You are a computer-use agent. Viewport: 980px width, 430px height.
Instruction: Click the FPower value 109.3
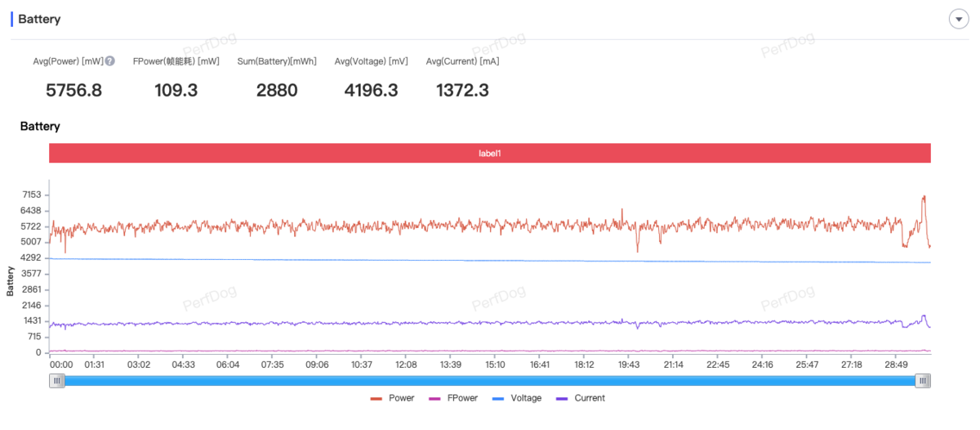[176, 90]
